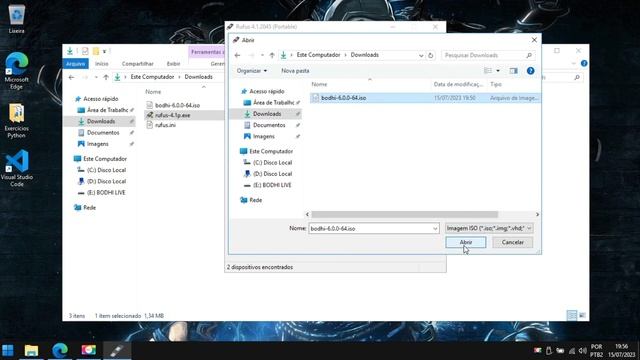Viewport: 640px width, 360px height.
Task: Open the Organizar menu in the dialog
Action: click(x=252, y=71)
